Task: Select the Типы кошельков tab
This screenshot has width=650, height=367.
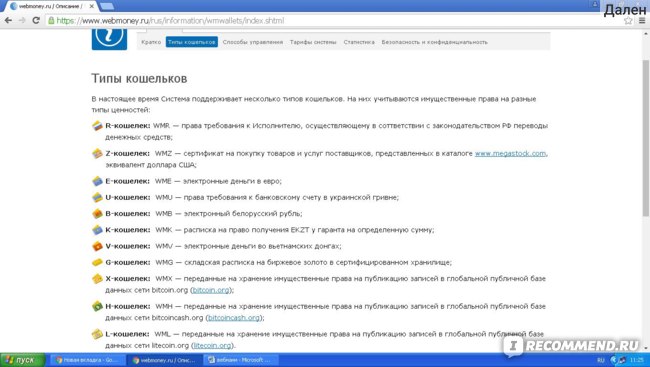Action: [192, 42]
